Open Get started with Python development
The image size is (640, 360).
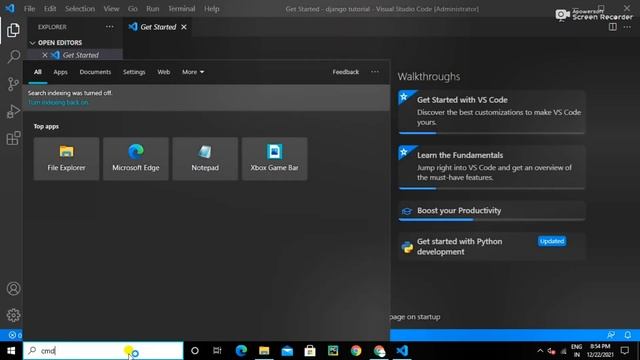click(492, 247)
